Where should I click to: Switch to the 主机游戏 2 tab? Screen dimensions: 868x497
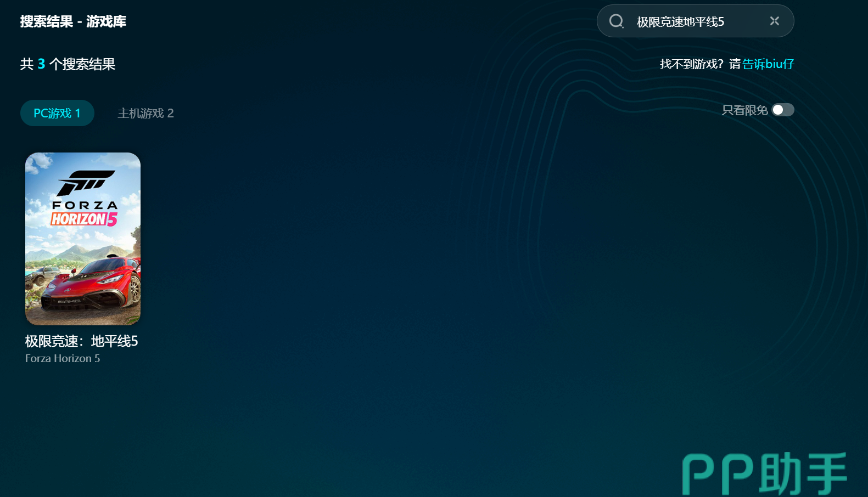point(145,113)
